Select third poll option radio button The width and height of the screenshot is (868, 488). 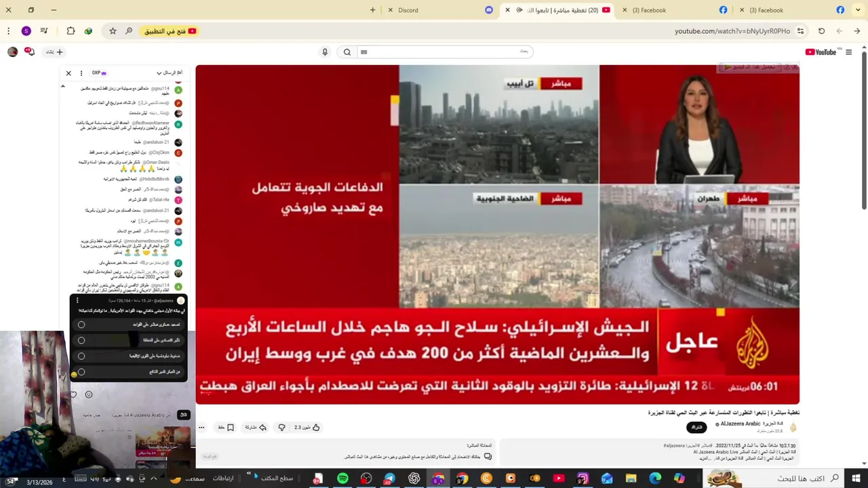tap(81, 356)
